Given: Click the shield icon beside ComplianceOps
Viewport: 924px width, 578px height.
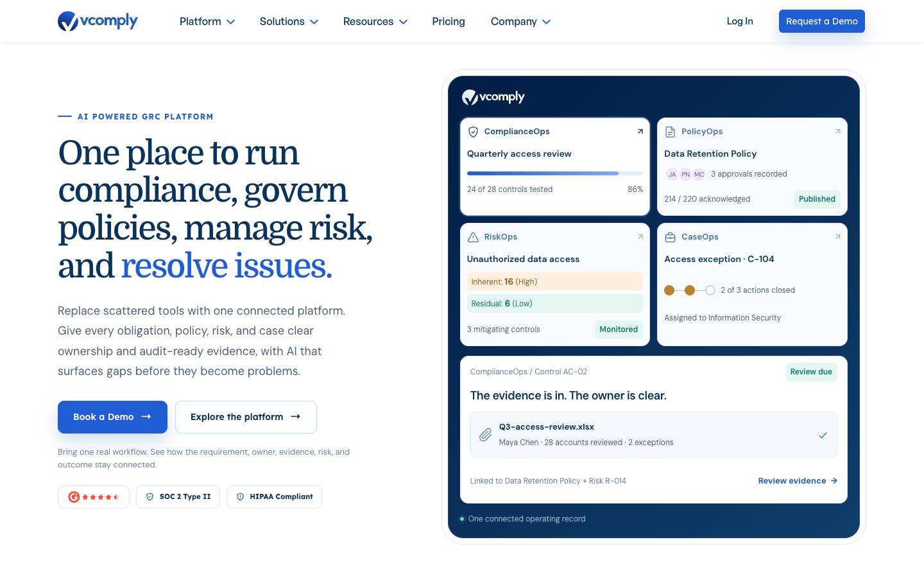Looking at the screenshot, I should coord(473,132).
